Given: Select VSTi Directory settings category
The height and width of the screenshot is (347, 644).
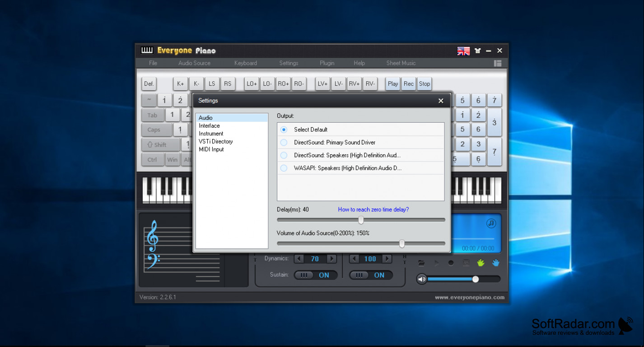Looking at the screenshot, I should point(232,142).
